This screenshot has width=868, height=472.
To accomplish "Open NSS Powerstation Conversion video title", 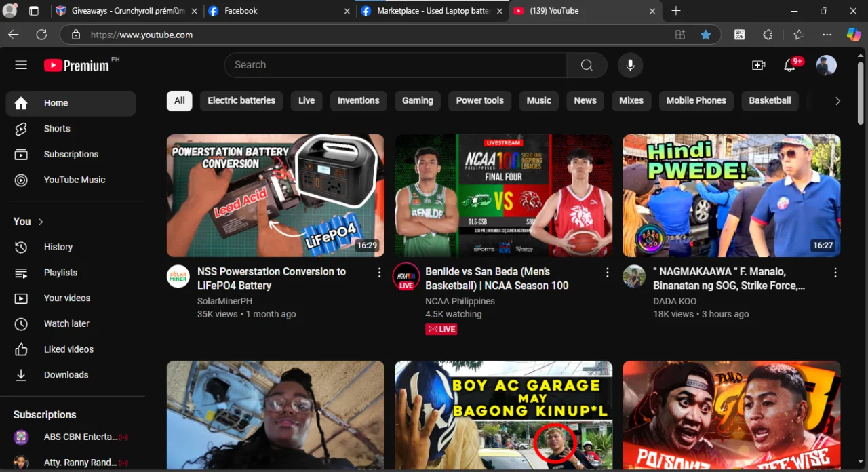I will (x=271, y=278).
